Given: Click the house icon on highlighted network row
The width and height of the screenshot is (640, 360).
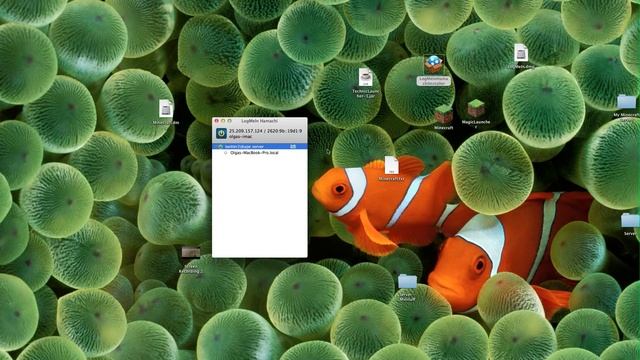Looking at the screenshot, I should 220,146.
